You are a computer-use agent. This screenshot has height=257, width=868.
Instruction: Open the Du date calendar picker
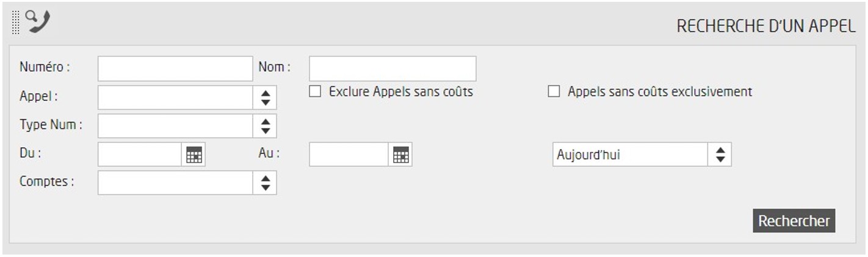click(193, 155)
